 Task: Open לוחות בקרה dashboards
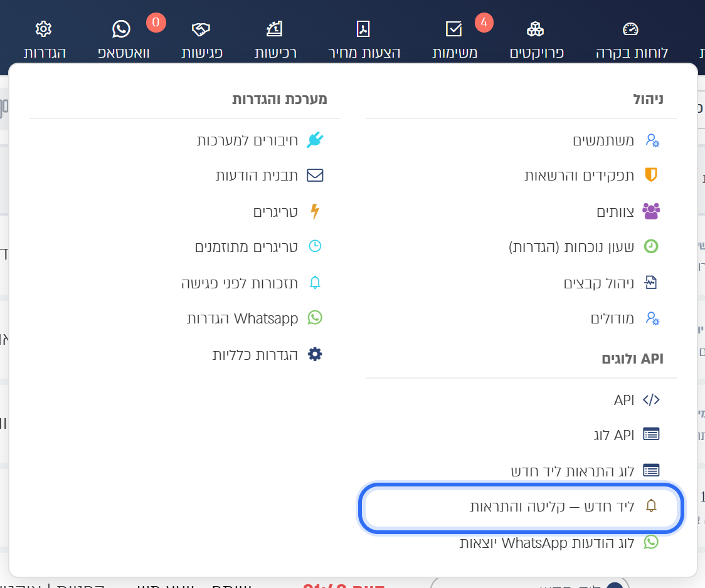coord(632,53)
